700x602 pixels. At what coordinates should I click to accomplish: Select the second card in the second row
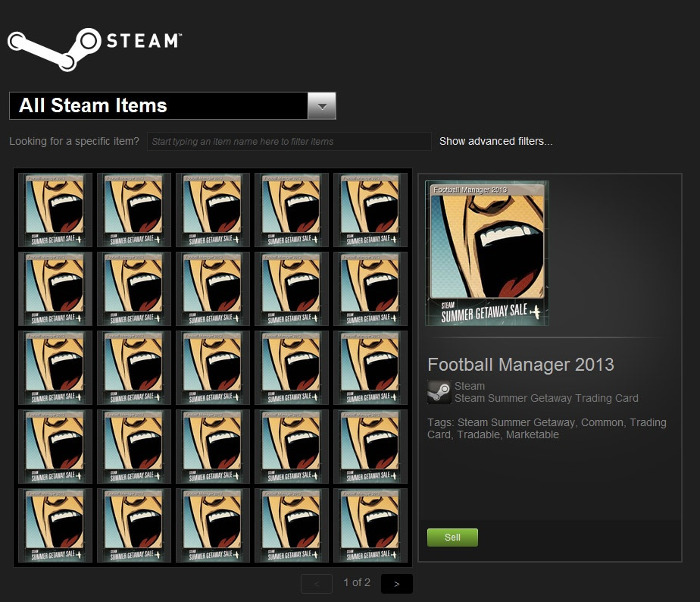point(134,289)
